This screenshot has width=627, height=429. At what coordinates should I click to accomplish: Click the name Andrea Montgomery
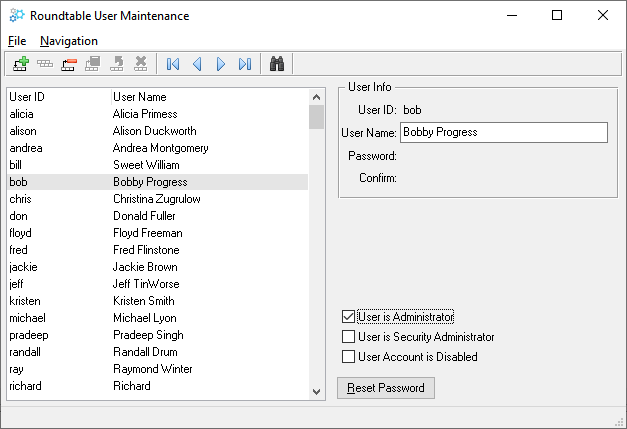(161, 148)
